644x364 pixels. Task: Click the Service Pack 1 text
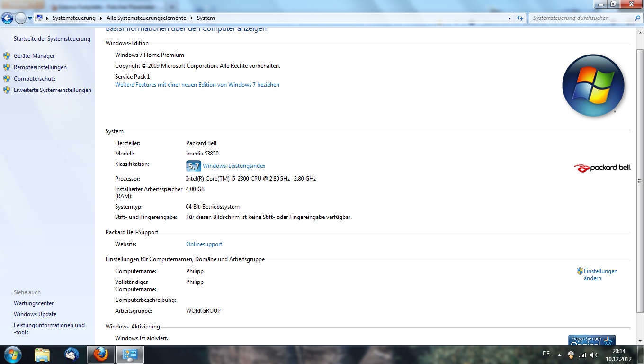132,77
